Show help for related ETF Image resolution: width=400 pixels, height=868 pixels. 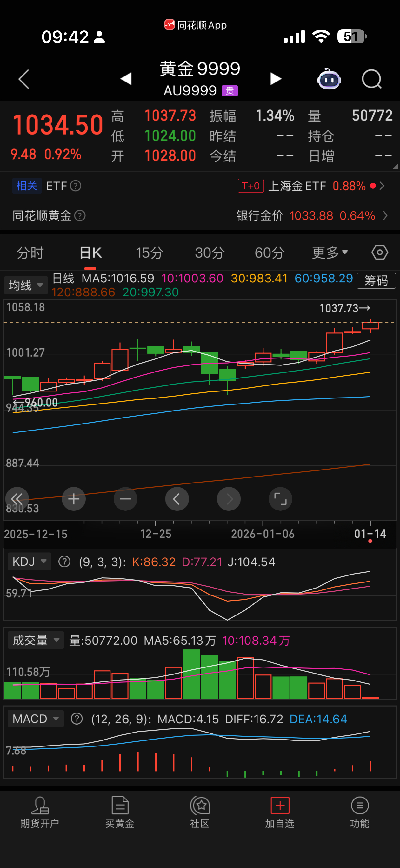coord(75,186)
